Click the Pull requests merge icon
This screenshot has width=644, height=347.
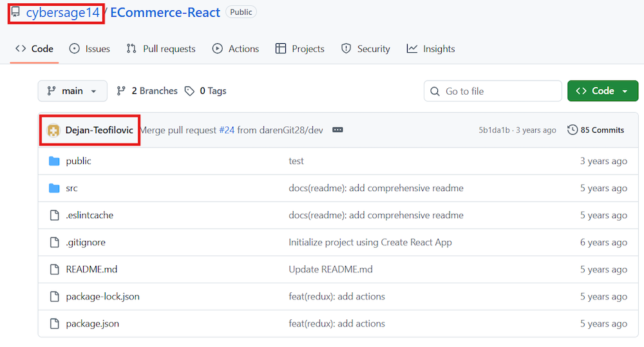coord(131,48)
